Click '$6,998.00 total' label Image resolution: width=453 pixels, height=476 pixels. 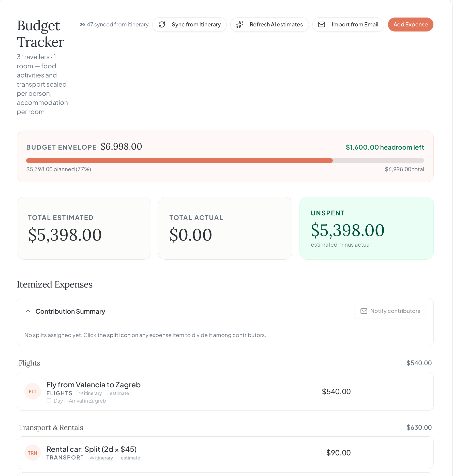(404, 169)
